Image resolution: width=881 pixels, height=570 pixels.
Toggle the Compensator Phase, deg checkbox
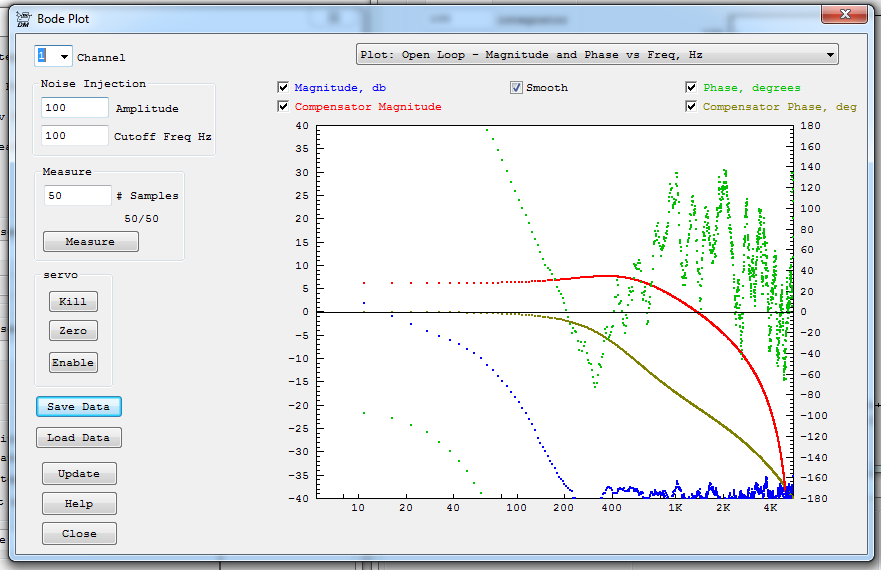click(x=692, y=107)
